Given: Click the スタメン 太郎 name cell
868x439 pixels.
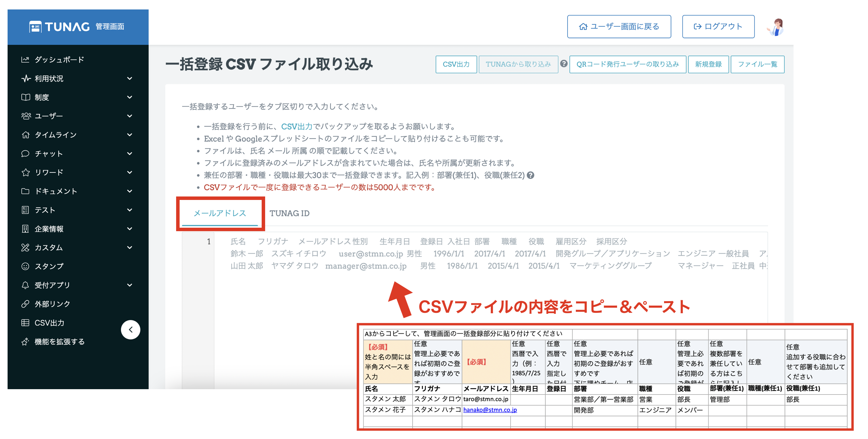Looking at the screenshot, I should 388,399.
